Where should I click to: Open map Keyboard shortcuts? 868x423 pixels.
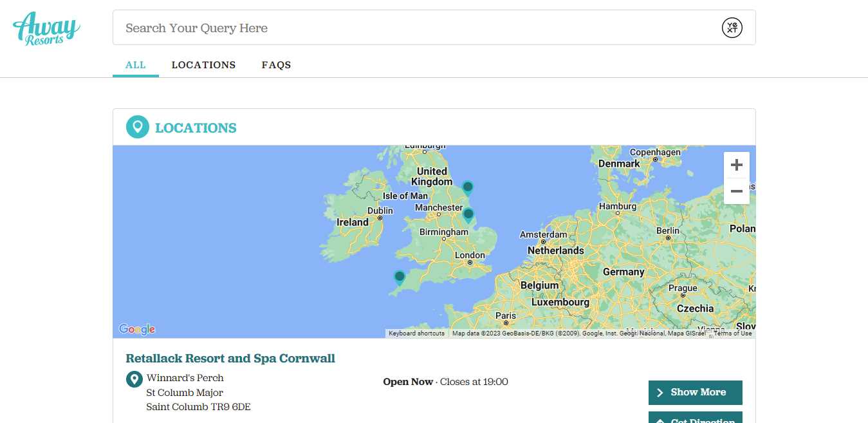click(416, 334)
